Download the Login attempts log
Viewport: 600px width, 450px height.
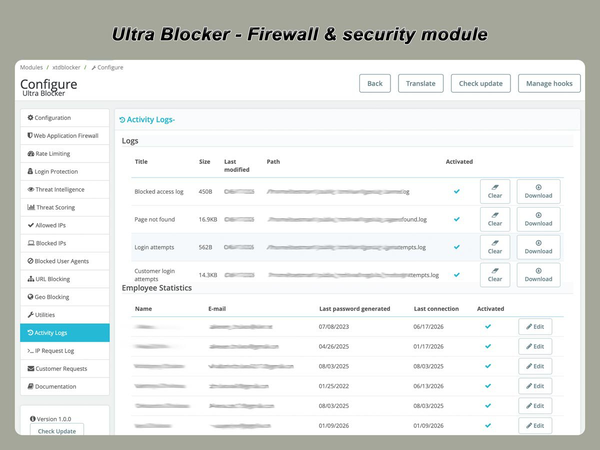pos(538,247)
